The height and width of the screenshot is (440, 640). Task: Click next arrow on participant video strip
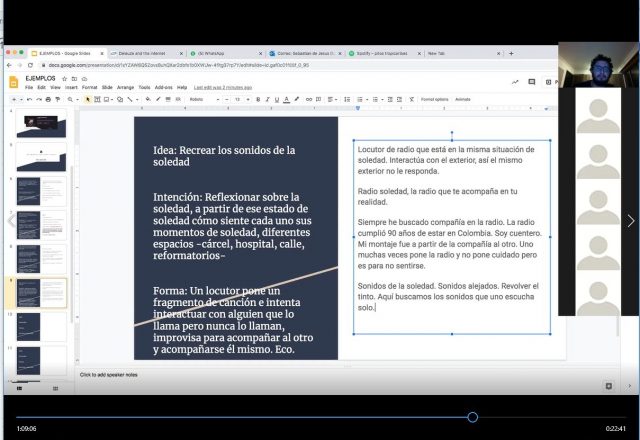631,221
